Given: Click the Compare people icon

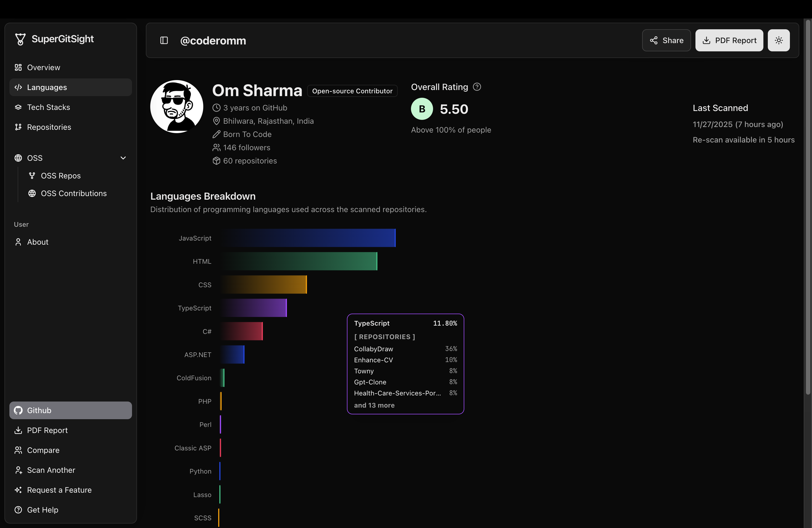Looking at the screenshot, I should (x=19, y=450).
